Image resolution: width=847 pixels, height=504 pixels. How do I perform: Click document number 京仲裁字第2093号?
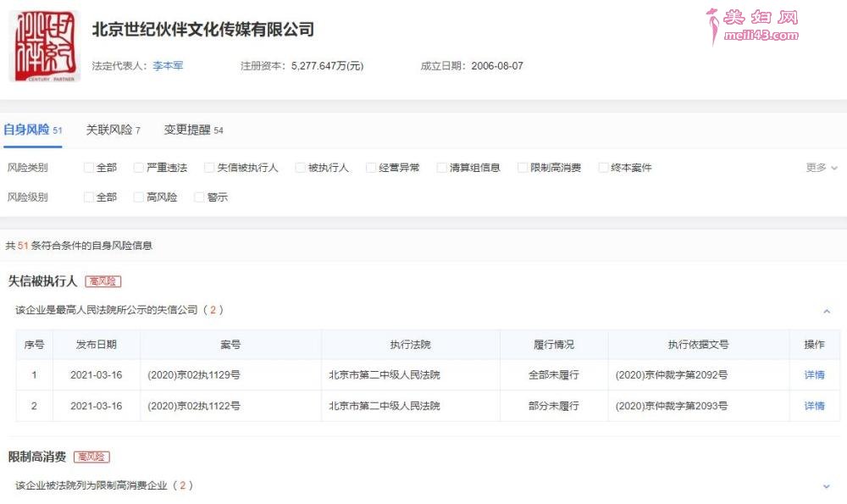tap(672, 406)
